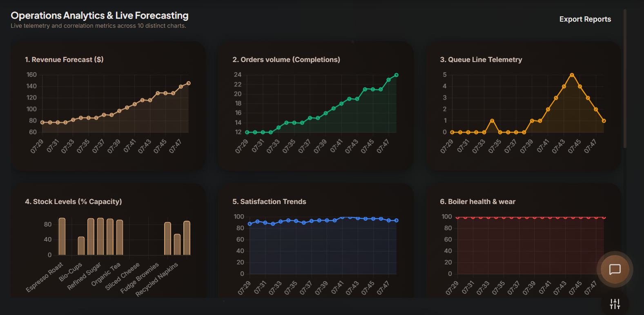644x315 pixels.
Task: Click the Bio-Cups short stock bar
Action: [81, 246]
